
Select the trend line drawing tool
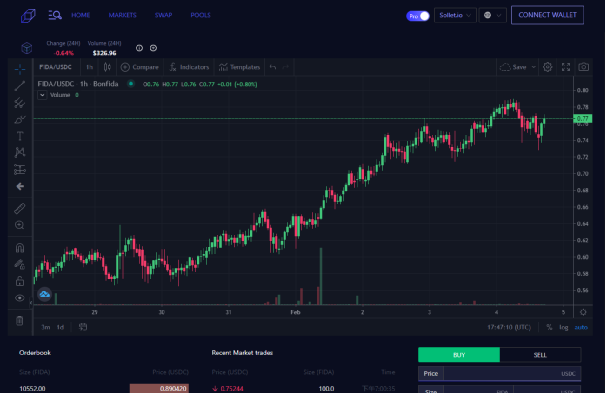pos(20,86)
